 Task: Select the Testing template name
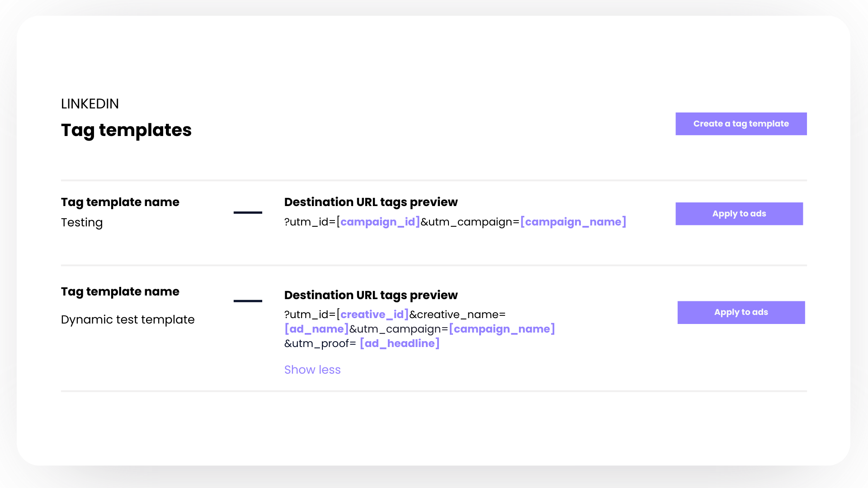[82, 222]
